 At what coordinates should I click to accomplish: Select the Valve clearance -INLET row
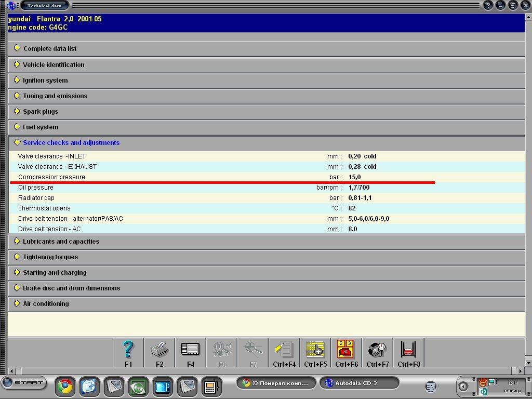click(267, 156)
